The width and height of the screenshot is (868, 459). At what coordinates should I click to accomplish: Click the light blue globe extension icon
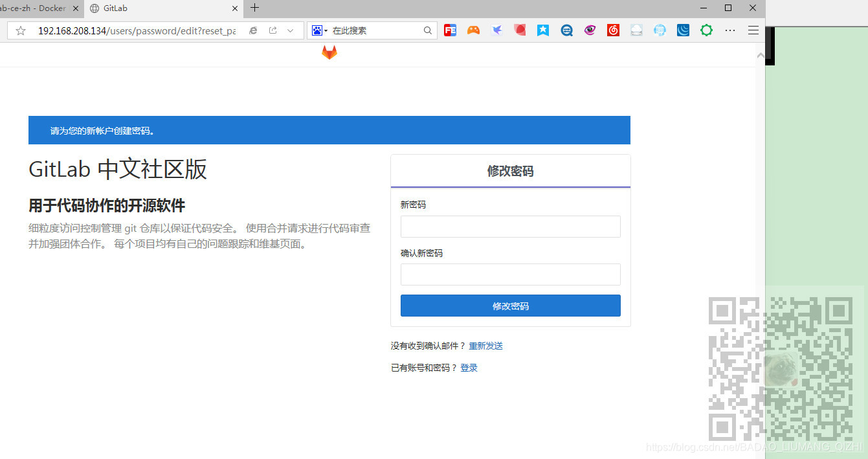(x=660, y=30)
